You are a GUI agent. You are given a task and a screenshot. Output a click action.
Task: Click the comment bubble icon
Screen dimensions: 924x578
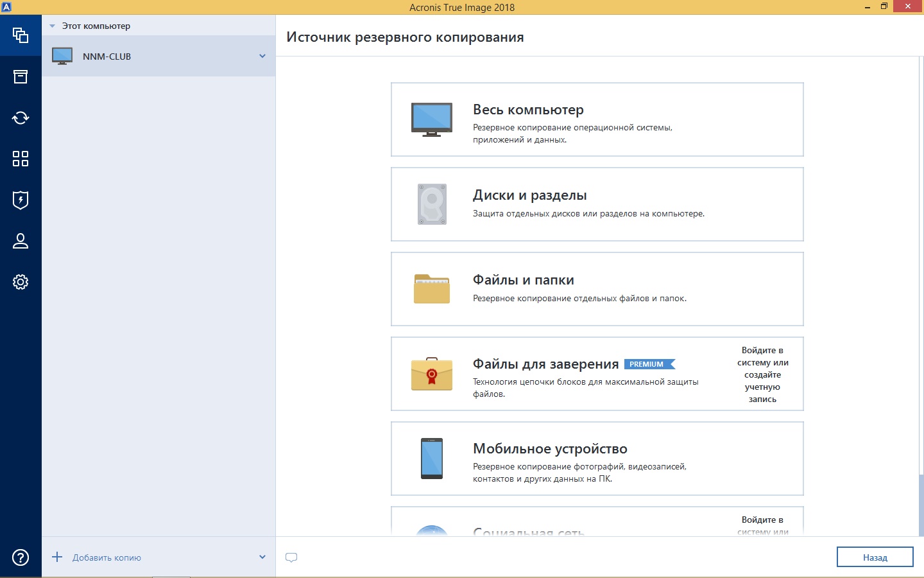click(291, 557)
